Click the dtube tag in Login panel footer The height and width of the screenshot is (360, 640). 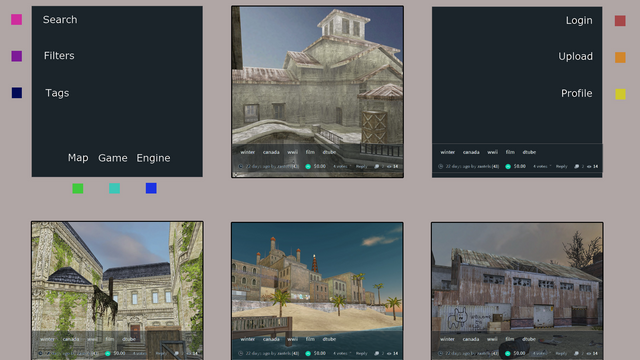[x=529, y=152]
